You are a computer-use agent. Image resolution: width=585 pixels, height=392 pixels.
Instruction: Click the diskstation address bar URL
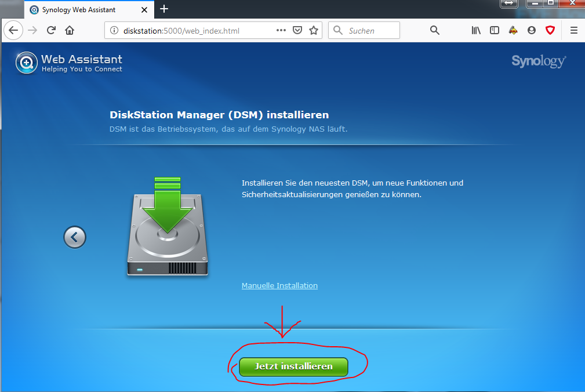click(181, 31)
